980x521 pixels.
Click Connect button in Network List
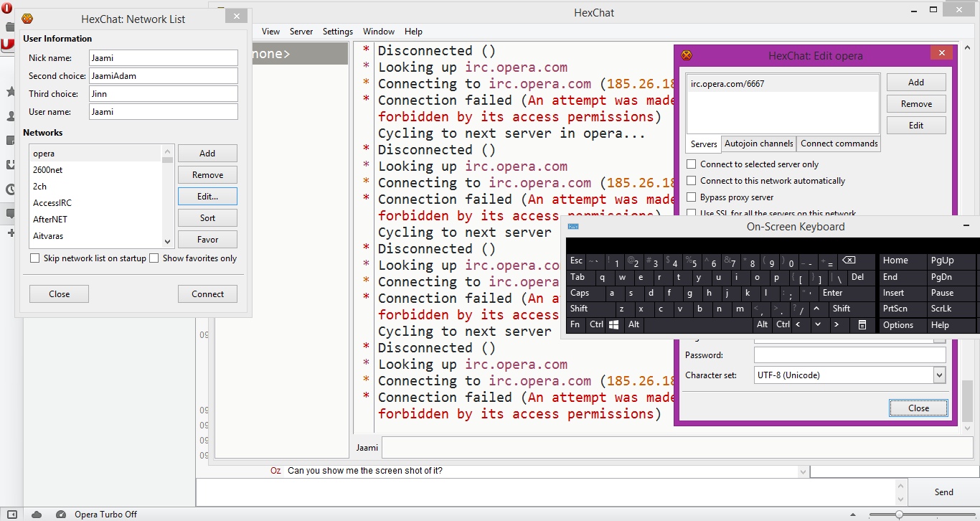click(207, 294)
